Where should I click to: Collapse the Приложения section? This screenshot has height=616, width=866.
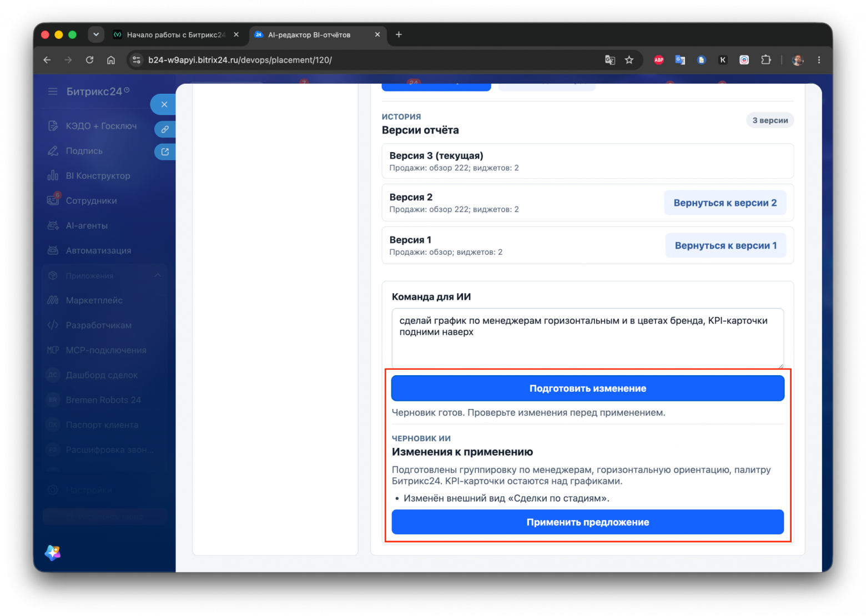click(158, 276)
